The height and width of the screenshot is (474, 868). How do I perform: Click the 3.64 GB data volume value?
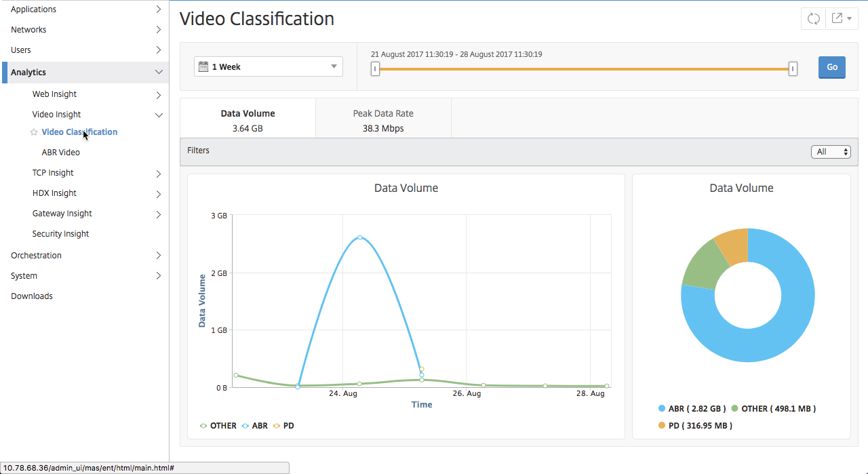pyautogui.click(x=248, y=128)
